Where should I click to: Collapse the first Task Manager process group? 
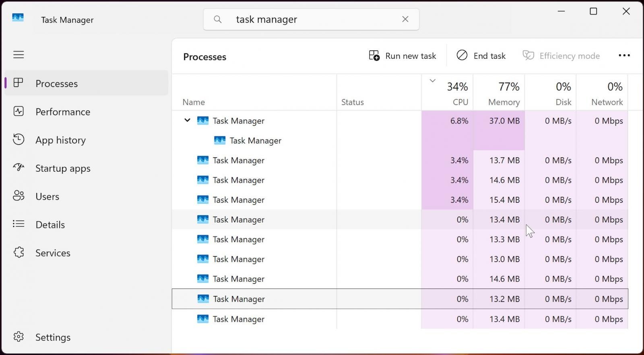pyautogui.click(x=187, y=120)
